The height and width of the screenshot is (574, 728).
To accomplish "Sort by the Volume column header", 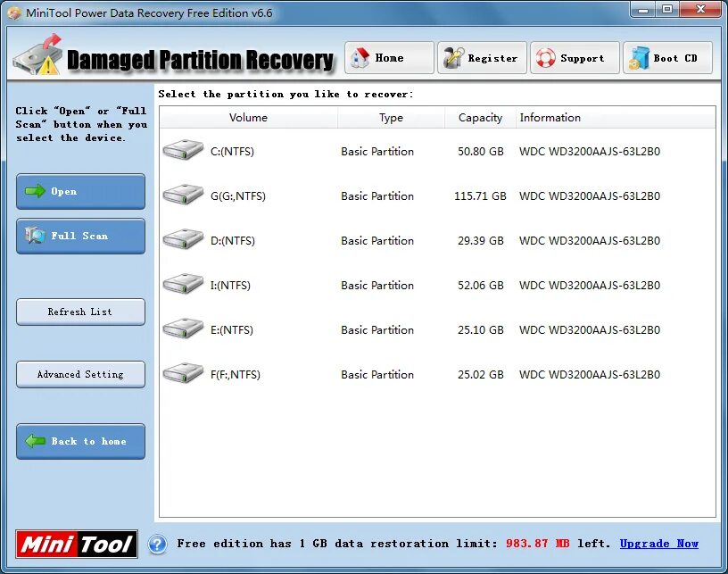I will (x=248, y=118).
